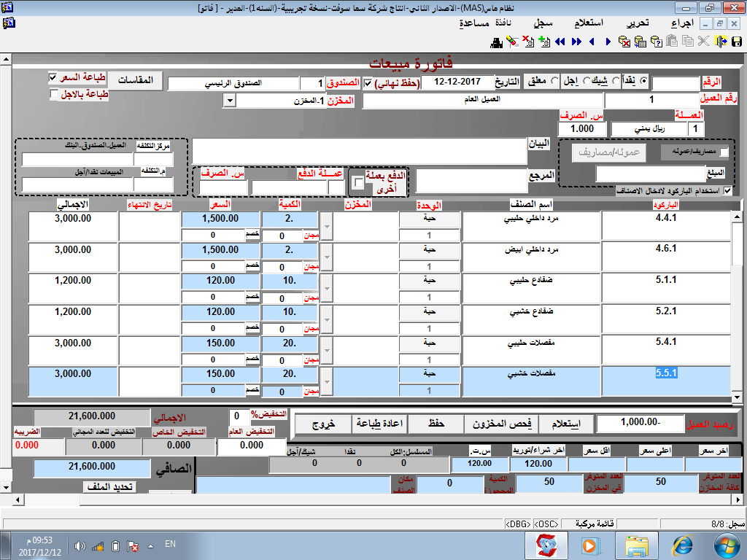Viewport: 747px width, 560px height.
Task: Click the database query icon with question mark
Action: [x=656, y=42]
